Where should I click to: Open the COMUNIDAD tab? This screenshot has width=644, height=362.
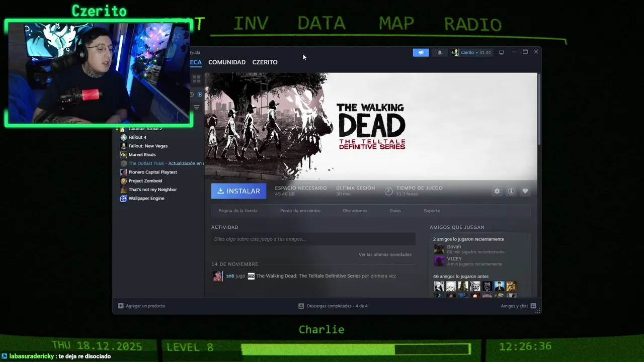(227, 62)
